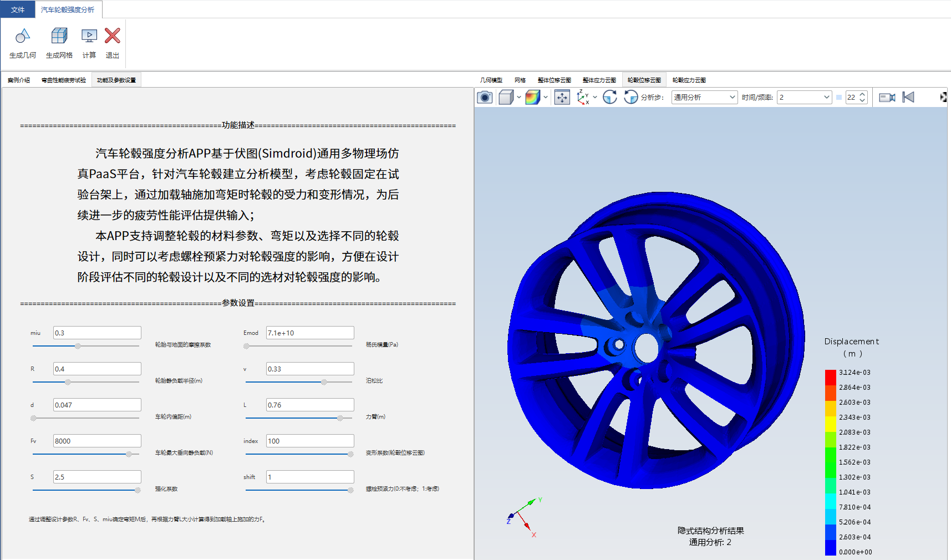Click the video camera animation icon
Screen dimensions: 951x560
(887, 98)
